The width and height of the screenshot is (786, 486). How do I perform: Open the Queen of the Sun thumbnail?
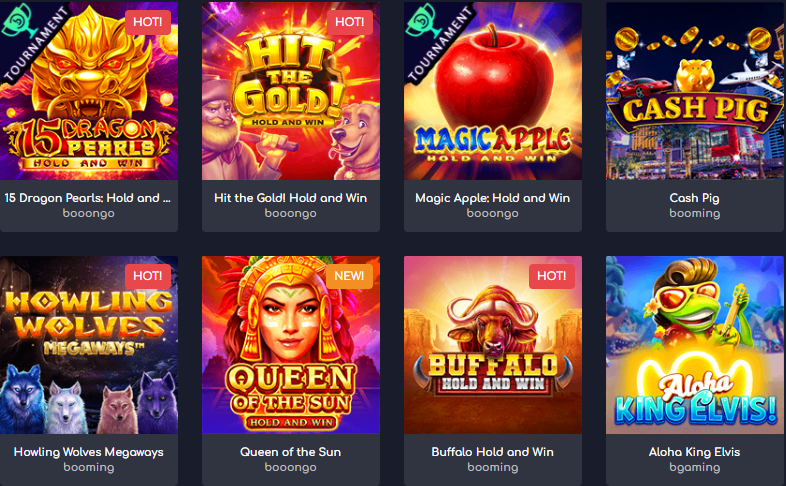click(x=291, y=345)
